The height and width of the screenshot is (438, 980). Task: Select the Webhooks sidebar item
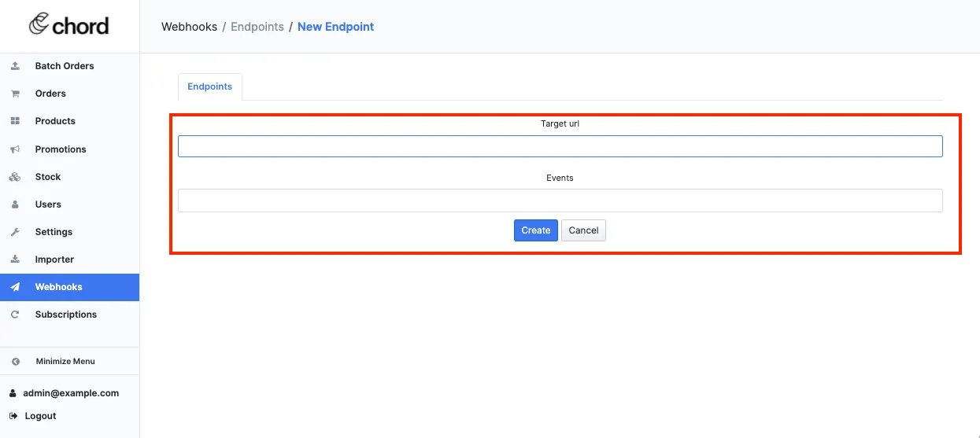[x=69, y=287]
